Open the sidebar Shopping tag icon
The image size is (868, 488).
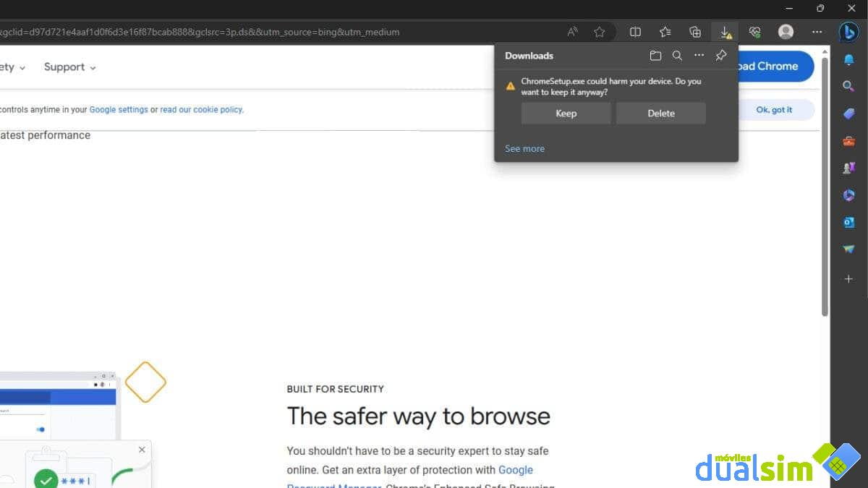point(848,114)
